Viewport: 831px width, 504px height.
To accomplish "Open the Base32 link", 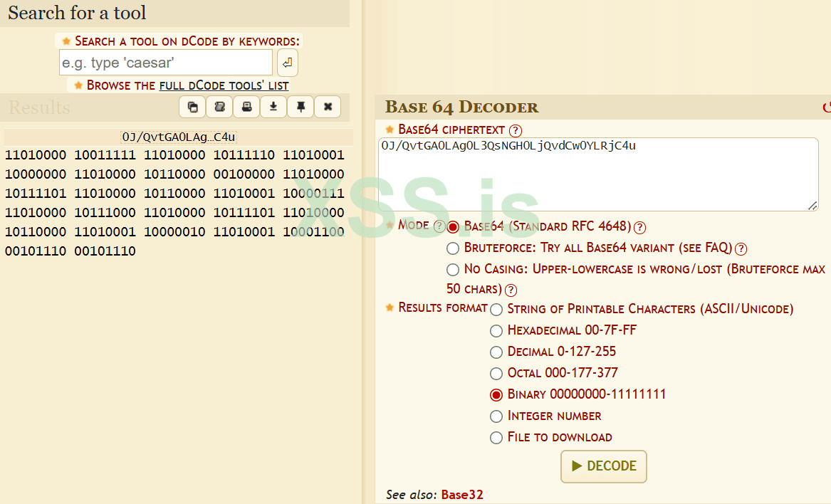I will tap(462, 495).
